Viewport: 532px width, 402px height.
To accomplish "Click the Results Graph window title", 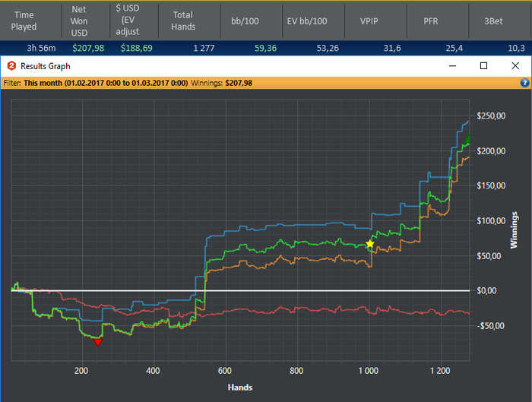I will 46,66.
